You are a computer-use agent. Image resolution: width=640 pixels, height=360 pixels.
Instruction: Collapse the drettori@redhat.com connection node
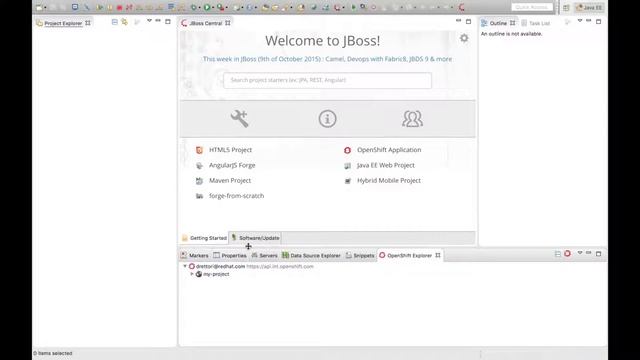[x=185, y=266]
